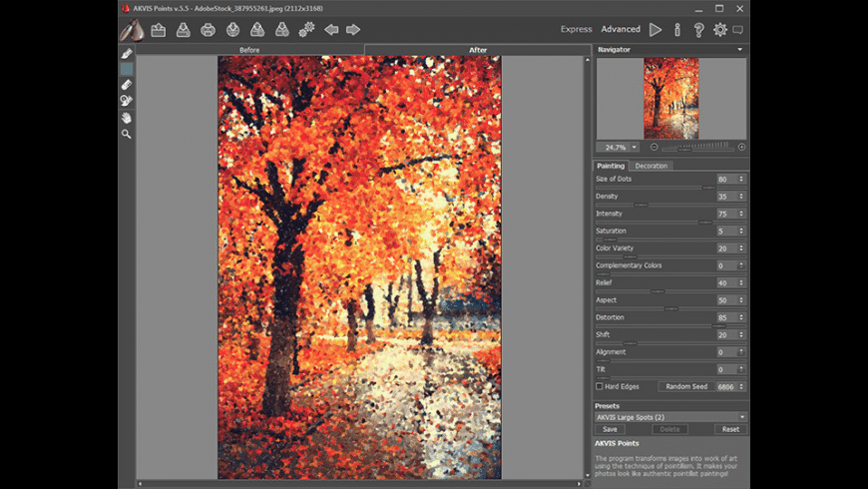Open the Help question mark icon

pyautogui.click(x=698, y=29)
